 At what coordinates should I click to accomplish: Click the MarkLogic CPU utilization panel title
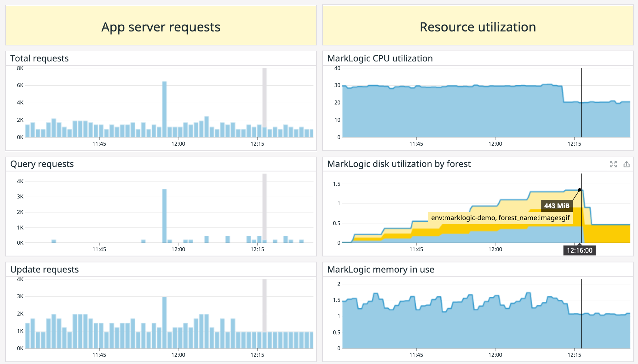click(x=380, y=58)
